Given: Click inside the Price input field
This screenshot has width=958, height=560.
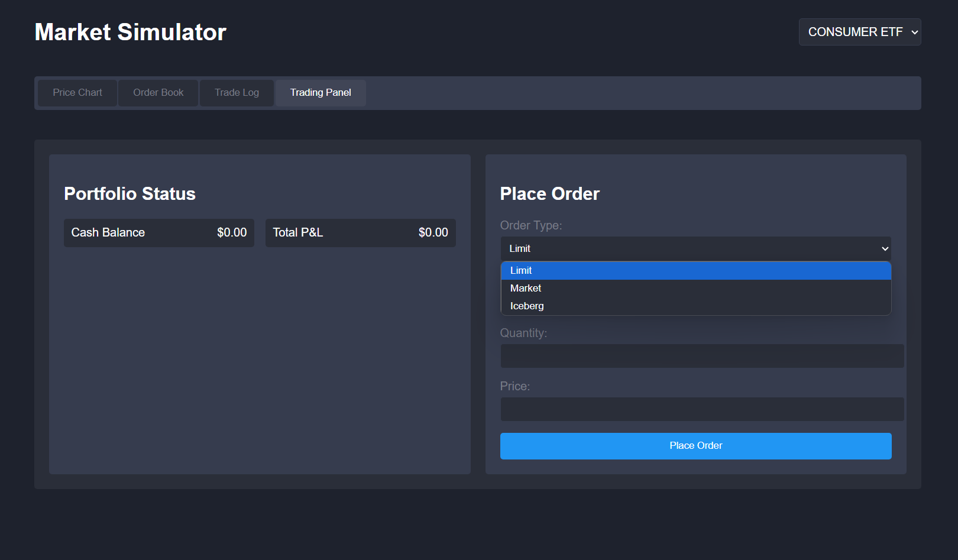Looking at the screenshot, I should [x=702, y=409].
